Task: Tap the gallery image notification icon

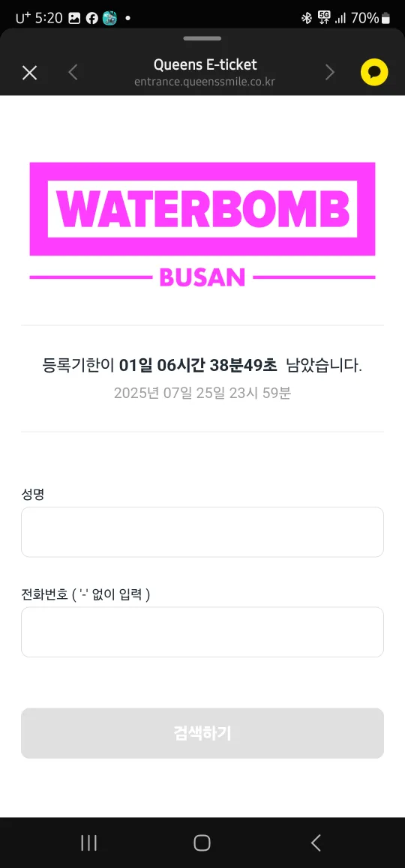Action: [74, 18]
